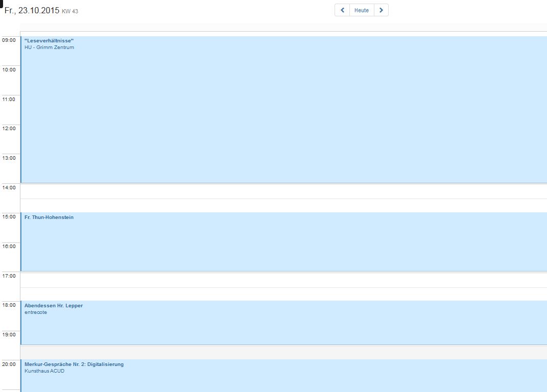Open the "Leseverhältnisse" event
Screen dimensions: 547x392
(49, 40)
